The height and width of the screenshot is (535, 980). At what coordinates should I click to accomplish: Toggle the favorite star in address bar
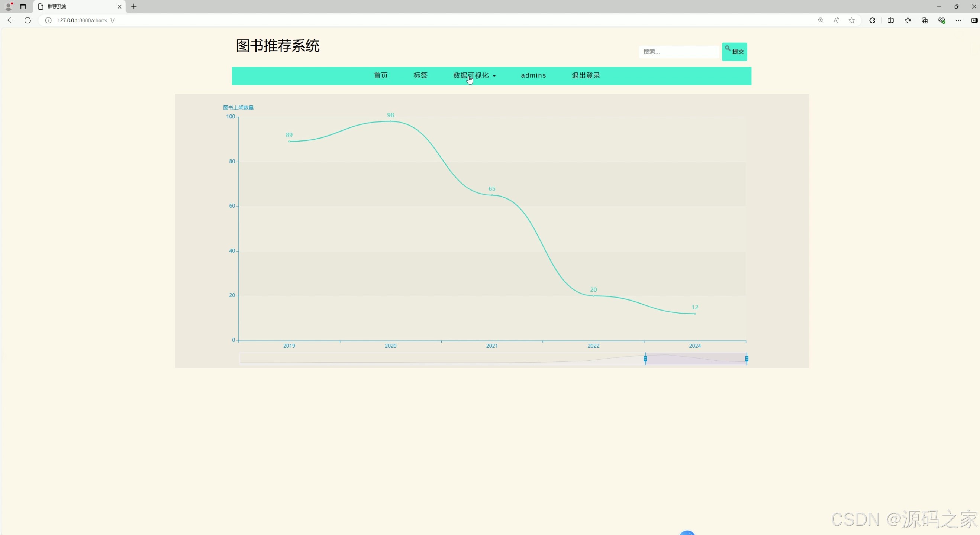(x=851, y=20)
